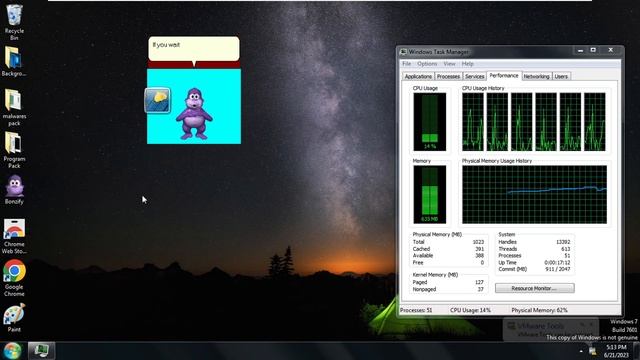This screenshot has height=360, width=640.
Task: Click the purple BonziBuddy gorilla character
Action: point(194,114)
